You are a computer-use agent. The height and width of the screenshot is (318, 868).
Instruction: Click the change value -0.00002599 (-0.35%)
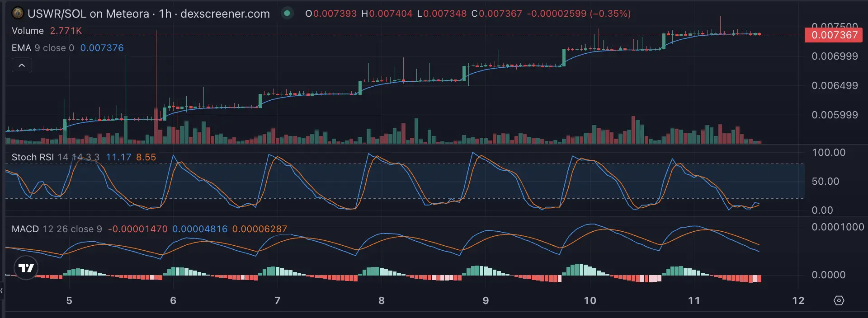coord(579,14)
